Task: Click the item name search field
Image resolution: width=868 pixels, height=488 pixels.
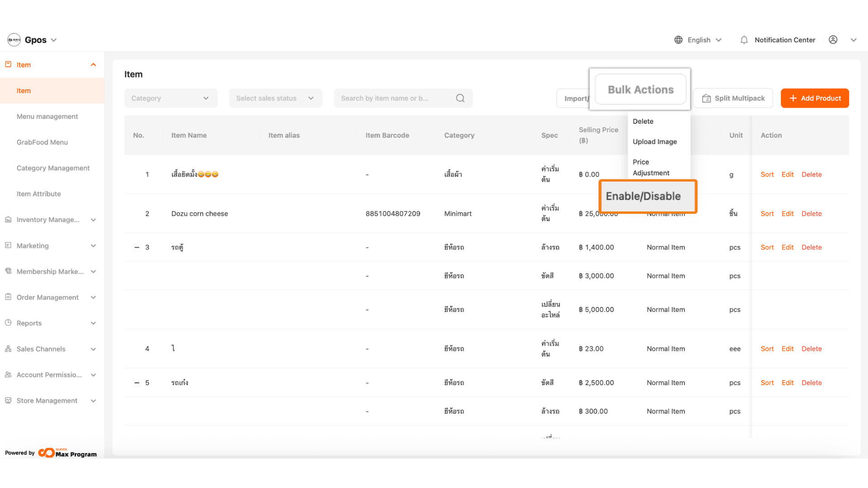Action: (x=393, y=98)
